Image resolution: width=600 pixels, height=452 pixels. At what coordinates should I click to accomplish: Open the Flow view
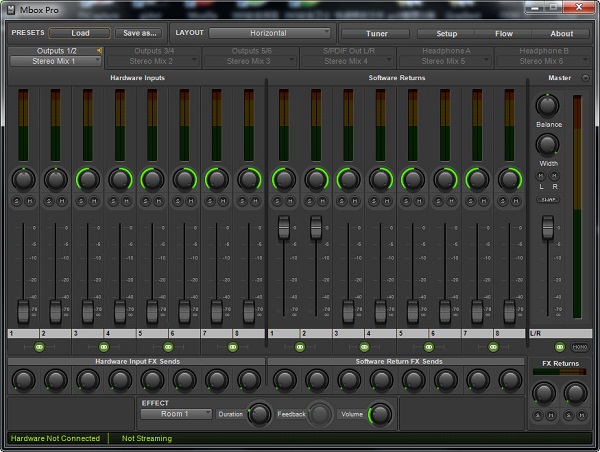click(x=504, y=34)
